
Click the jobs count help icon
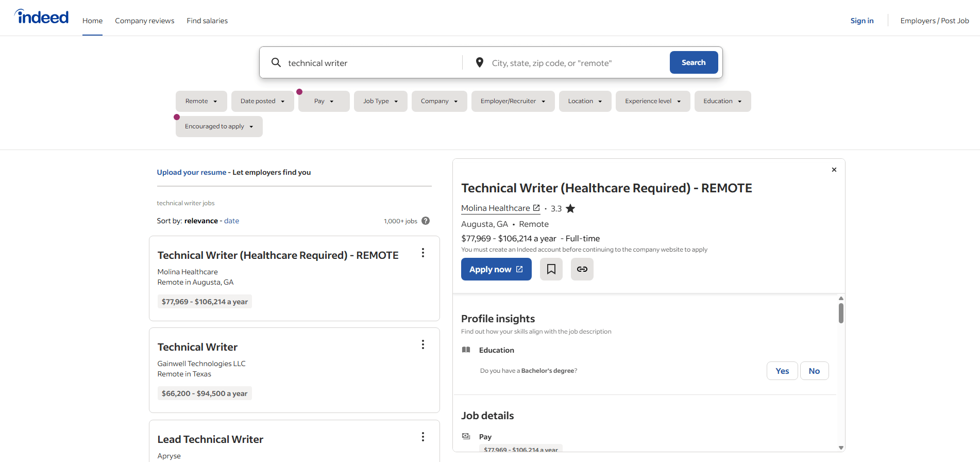tap(426, 221)
